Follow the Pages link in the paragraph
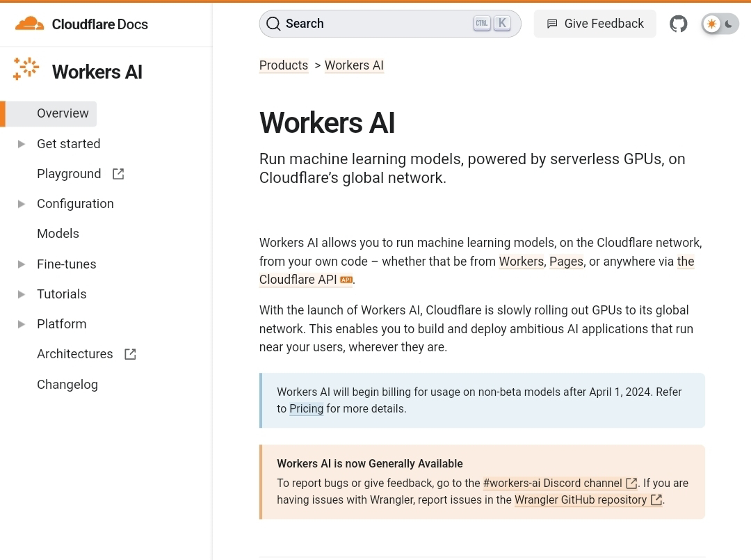The width and height of the screenshot is (751, 560). [566, 262]
